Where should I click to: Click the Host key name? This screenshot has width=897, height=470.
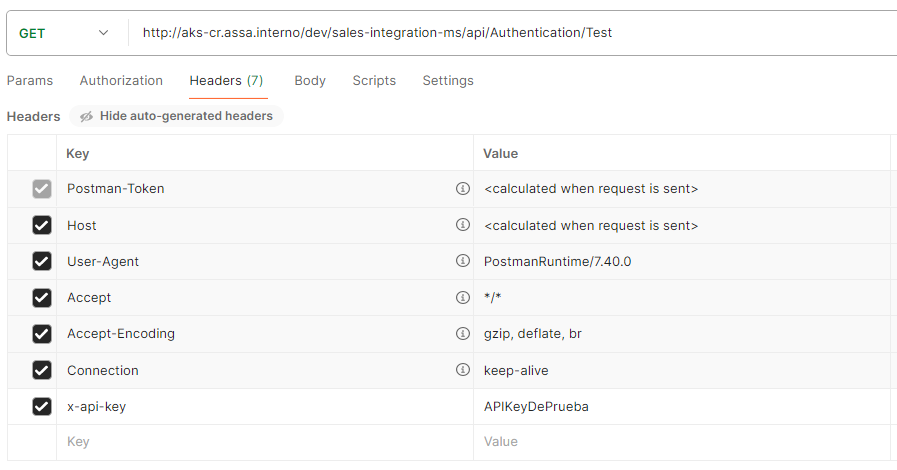(x=82, y=225)
